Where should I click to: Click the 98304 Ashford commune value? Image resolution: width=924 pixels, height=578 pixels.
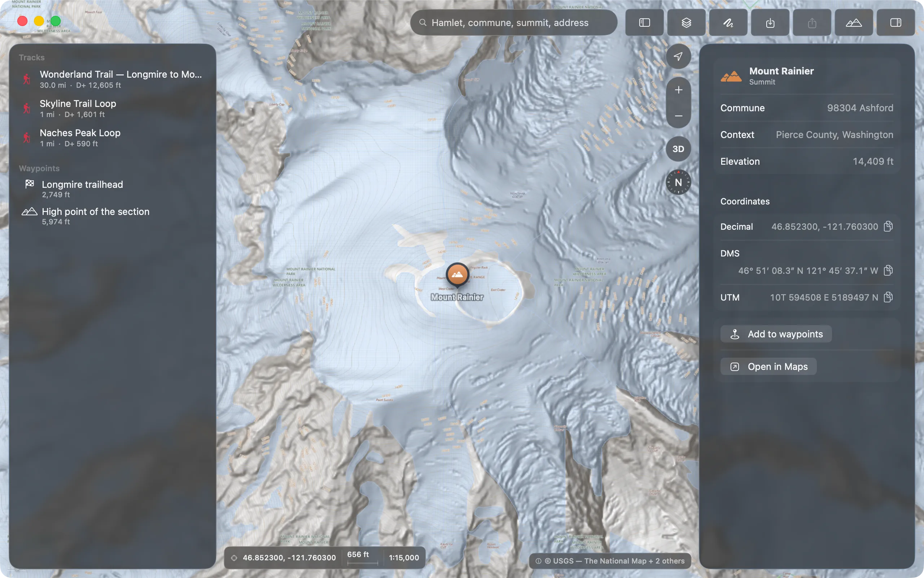(860, 108)
